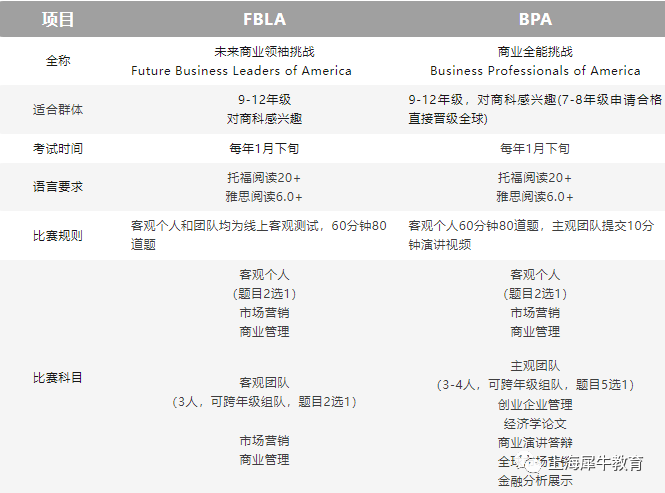This screenshot has height=493, width=665.
Task: Click the 比赛科目 row label
Action: [x=58, y=377]
